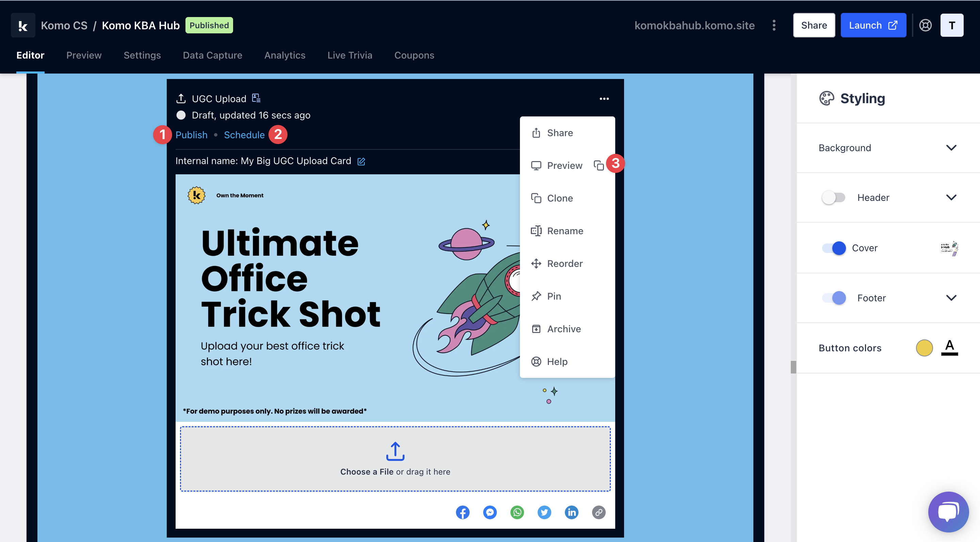
Task: Open the vertical kebab menu near site URL
Action: (774, 26)
